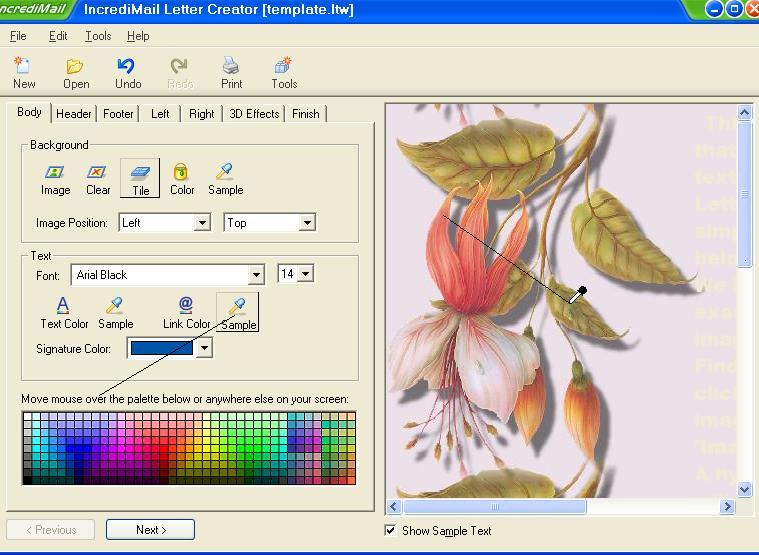Open the Tools menu in menu bar
759x555 pixels.
coord(98,36)
